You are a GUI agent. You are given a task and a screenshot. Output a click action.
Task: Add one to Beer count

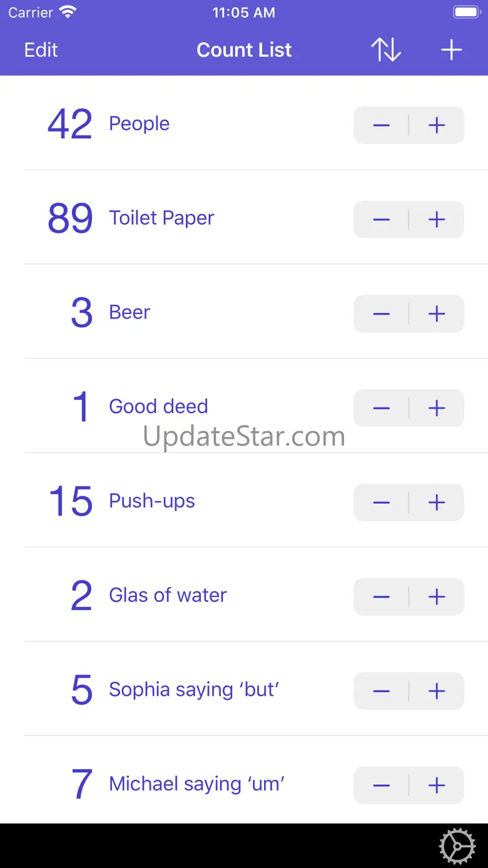tap(437, 314)
